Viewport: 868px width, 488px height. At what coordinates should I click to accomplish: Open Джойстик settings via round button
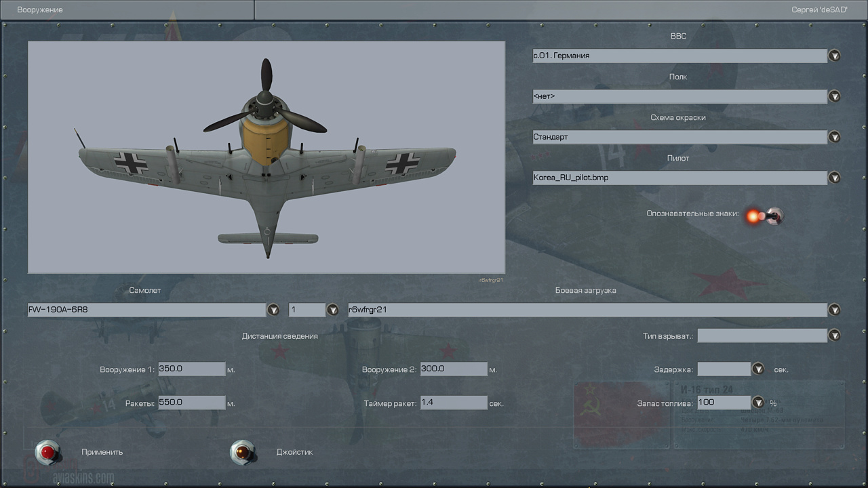pyautogui.click(x=242, y=452)
